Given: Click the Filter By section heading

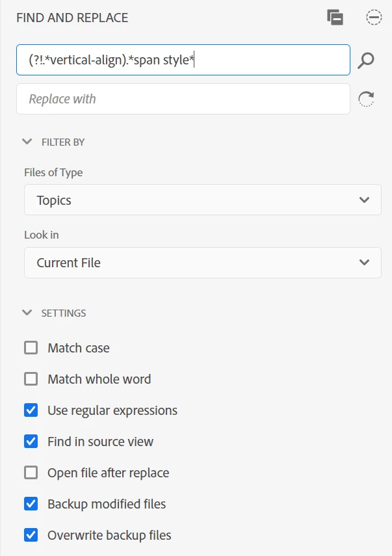Looking at the screenshot, I should click(x=63, y=142).
